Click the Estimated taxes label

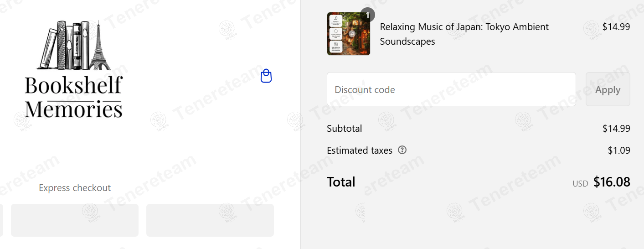pos(360,150)
